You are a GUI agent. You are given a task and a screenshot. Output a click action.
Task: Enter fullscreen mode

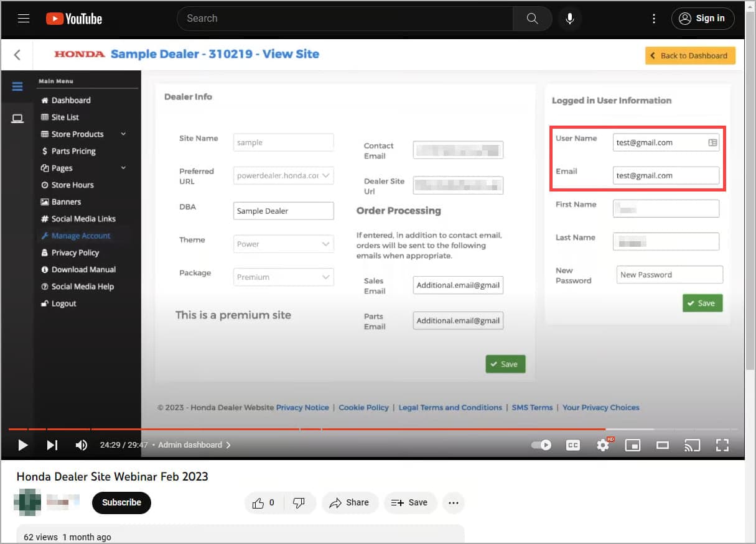(x=722, y=445)
